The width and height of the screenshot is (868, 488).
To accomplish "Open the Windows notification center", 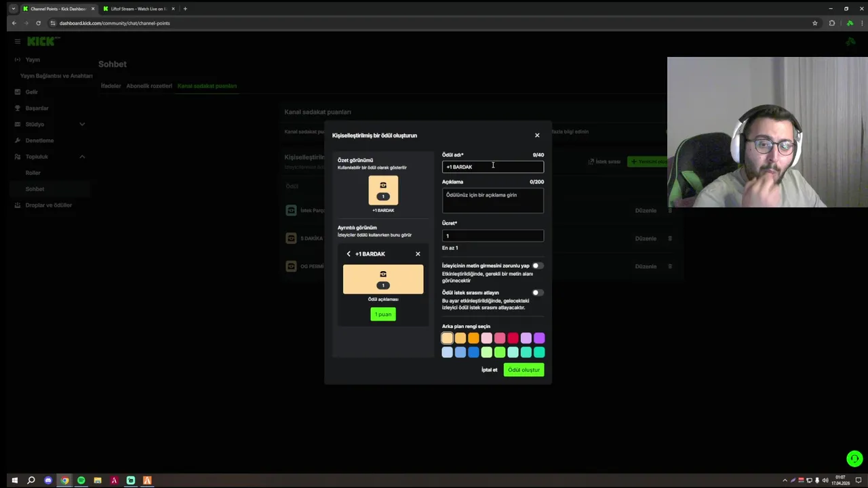I will pyautogui.click(x=859, y=481).
